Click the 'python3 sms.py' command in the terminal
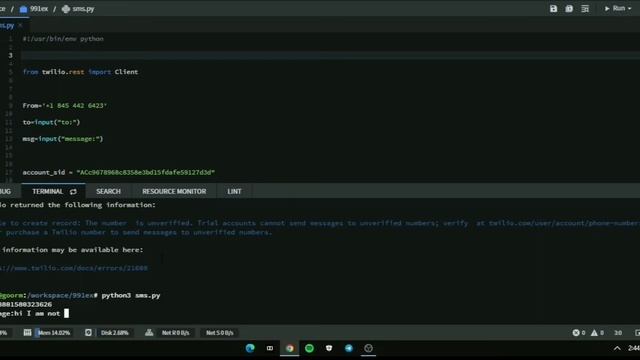This screenshot has height=360, width=640. [x=131, y=295]
